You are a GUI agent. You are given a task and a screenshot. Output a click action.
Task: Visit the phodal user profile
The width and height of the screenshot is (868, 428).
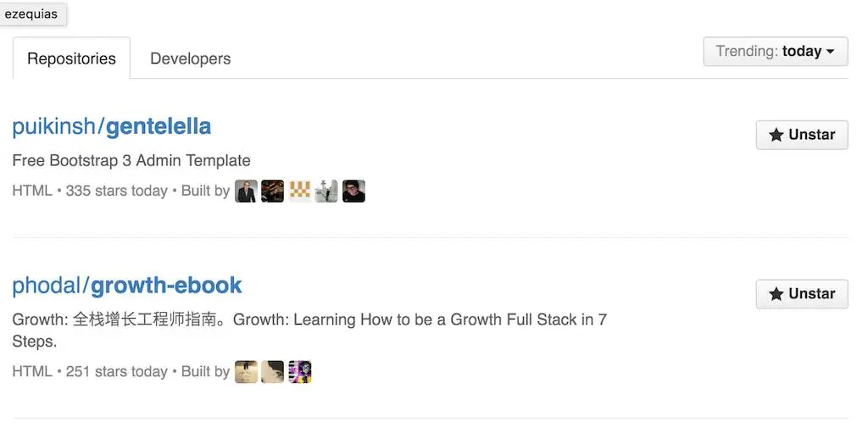[x=47, y=285]
